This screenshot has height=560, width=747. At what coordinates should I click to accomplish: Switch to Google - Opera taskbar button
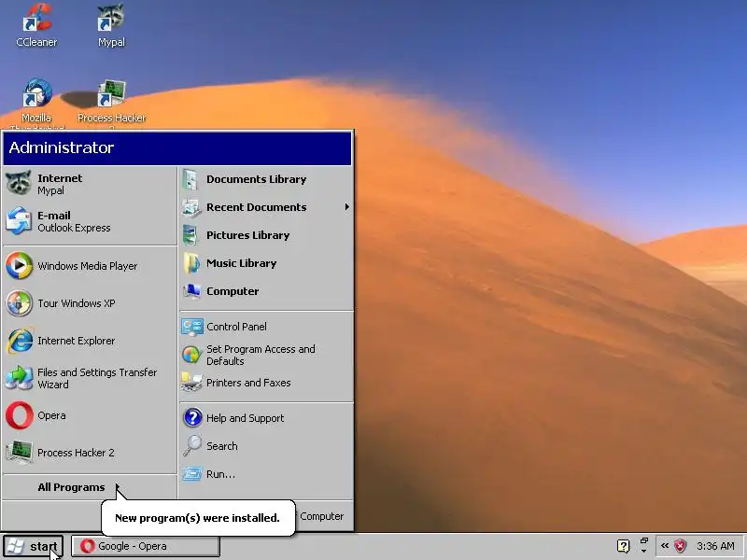pyautogui.click(x=146, y=546)
